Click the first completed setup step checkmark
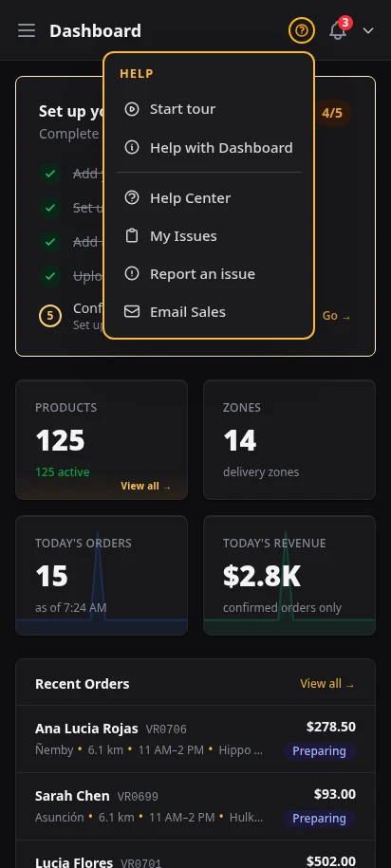The width and height of the screenshot is (391, 868). [x=50, y=174]
